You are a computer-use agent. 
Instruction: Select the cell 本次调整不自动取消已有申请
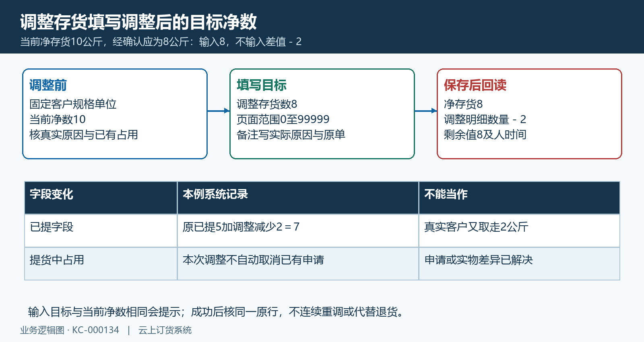[x=298, y=264]
